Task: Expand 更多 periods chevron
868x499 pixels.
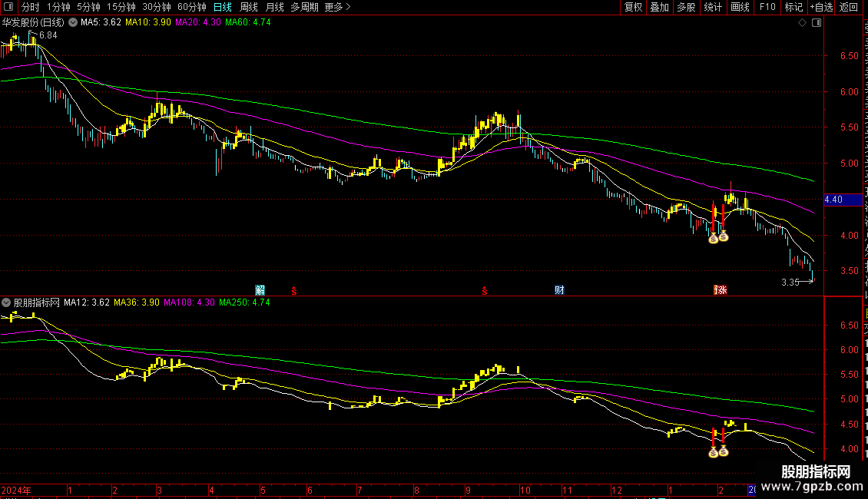Action: pyautogui.click(x=348, y=7)
